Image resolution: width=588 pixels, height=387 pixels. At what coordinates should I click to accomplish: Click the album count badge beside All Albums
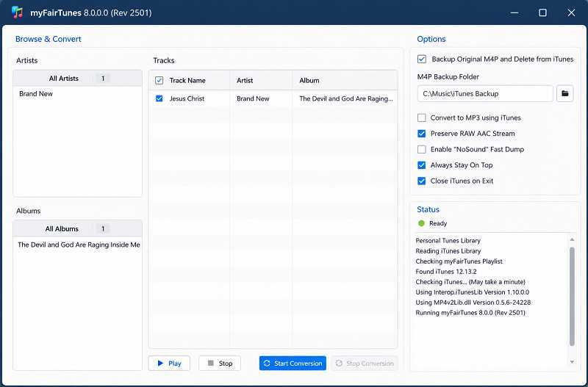103,228
